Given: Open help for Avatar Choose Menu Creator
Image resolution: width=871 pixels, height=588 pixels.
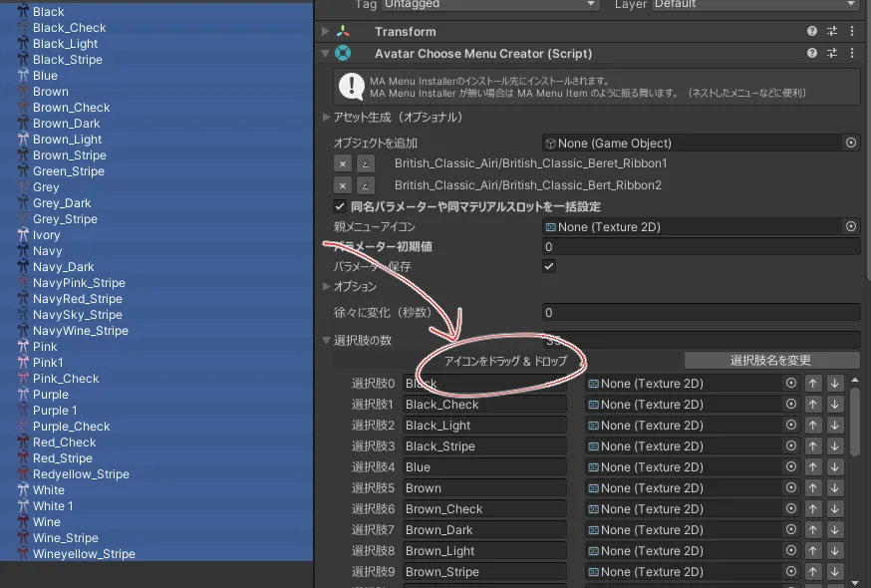Looking at the screenshot, I should [x=812, y=53].
